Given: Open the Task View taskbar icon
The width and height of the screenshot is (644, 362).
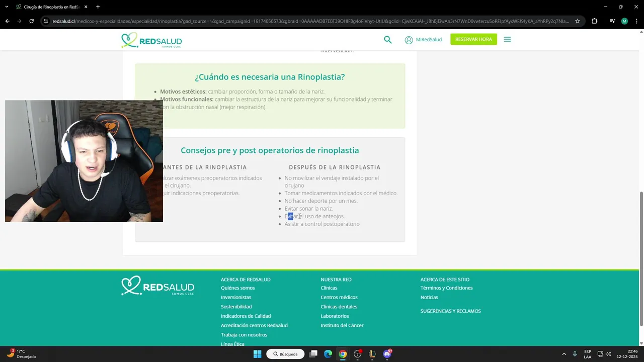Looking at the screenshot, I should [x=313, y=354].
